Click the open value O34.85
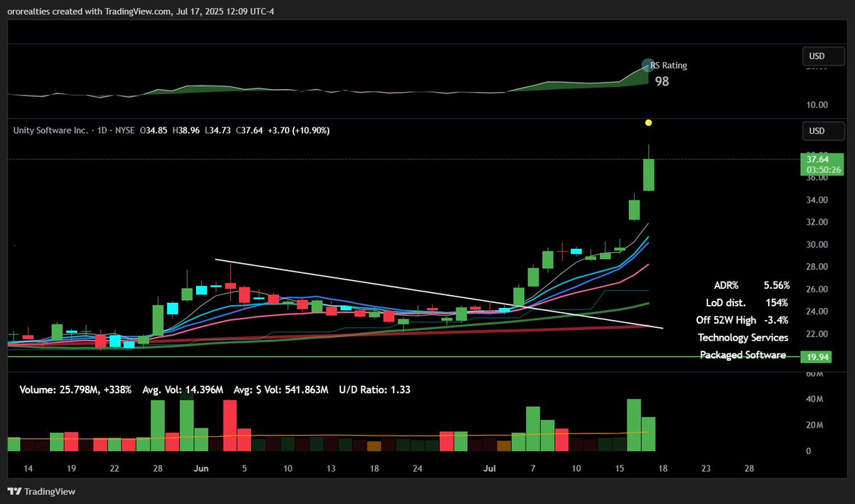This screenshot has width=855, height=504. pos(154,130)
